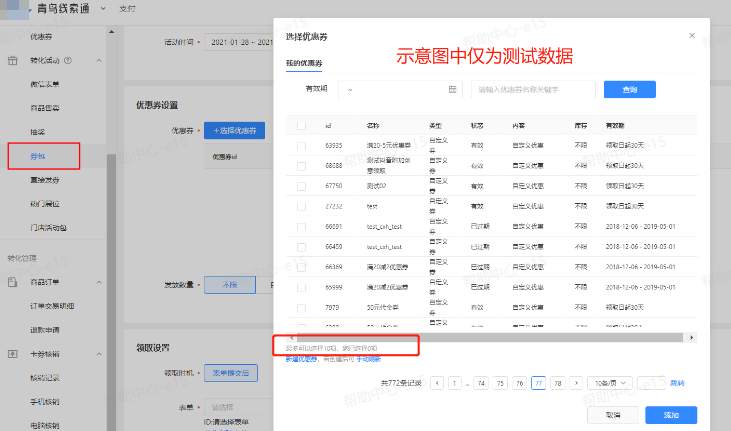The width and height of the screenshot is (731, 431).
Task: Close the 选择优惠券 dialog
Action: (692, 35)
